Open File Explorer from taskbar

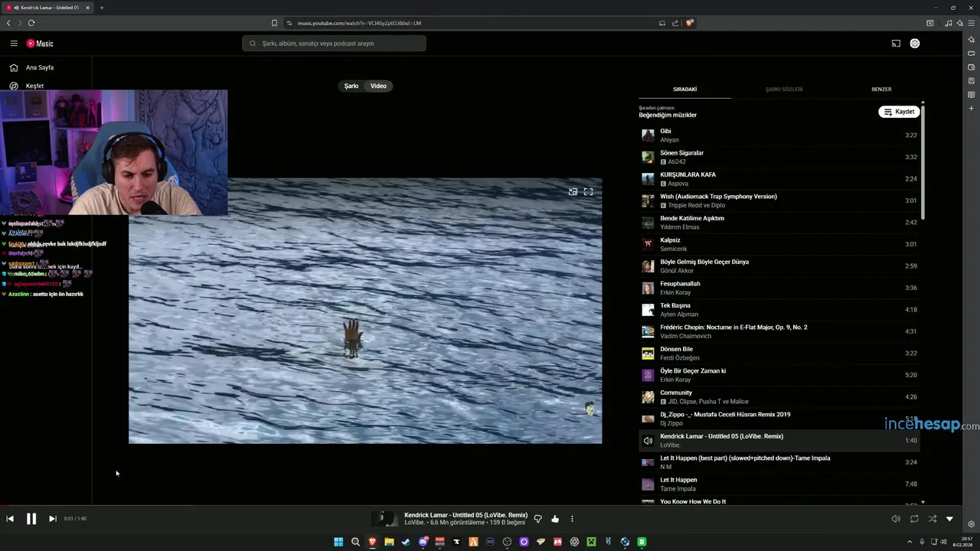point(389,542)
